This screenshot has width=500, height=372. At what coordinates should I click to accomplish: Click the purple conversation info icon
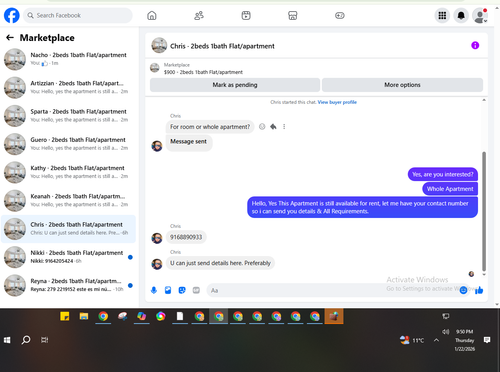pos(475,45)
